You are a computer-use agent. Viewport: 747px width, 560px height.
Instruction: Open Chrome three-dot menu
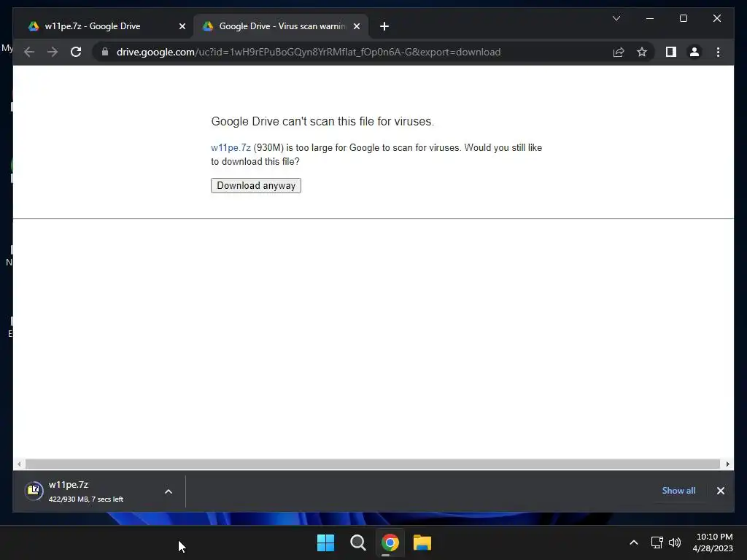718,52
